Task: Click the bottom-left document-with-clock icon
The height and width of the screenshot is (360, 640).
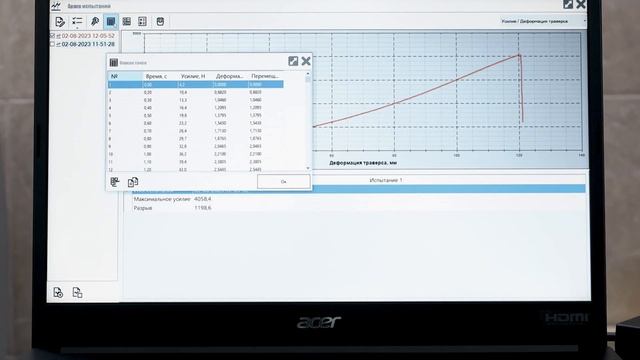Action: tap(58, 292)
